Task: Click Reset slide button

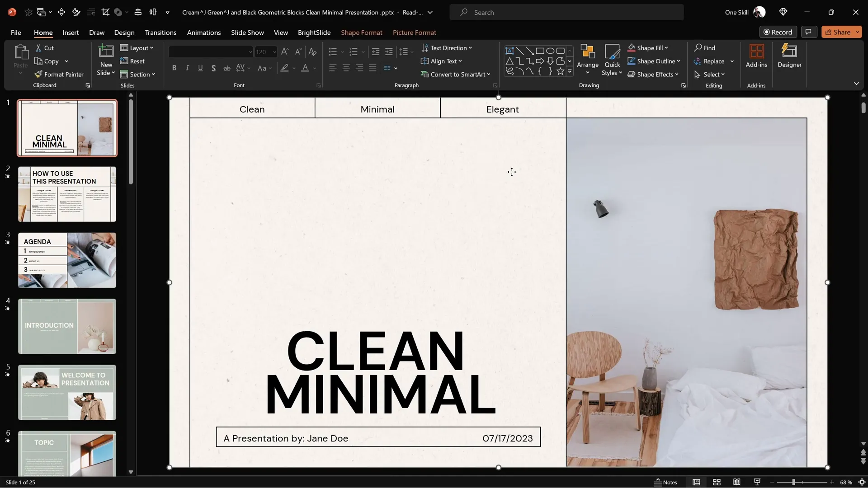Action: [x=132, y=61]
